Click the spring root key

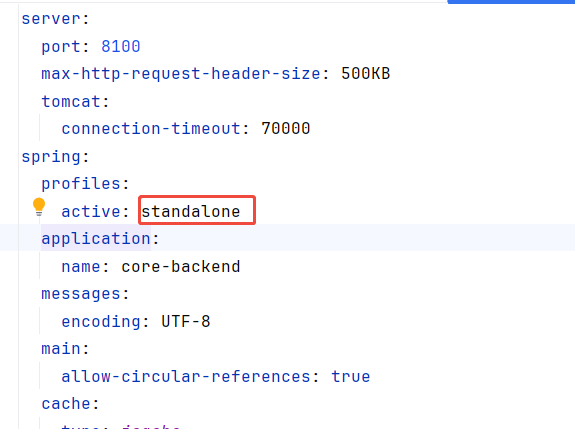click(51, 157)
